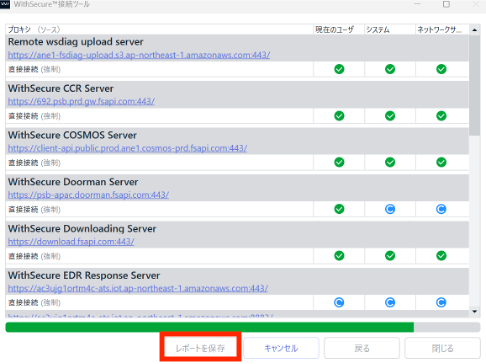Click network service check for WithSecure COSMOS Server

click(441, 162)
